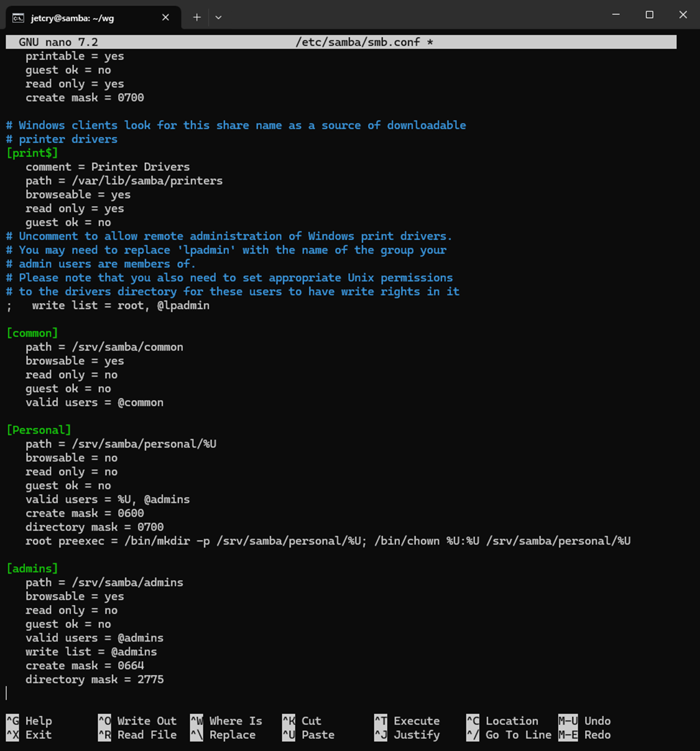
Task: Click the 'root preexec' line
Action: pyautogui.click(x=328, y=541)
